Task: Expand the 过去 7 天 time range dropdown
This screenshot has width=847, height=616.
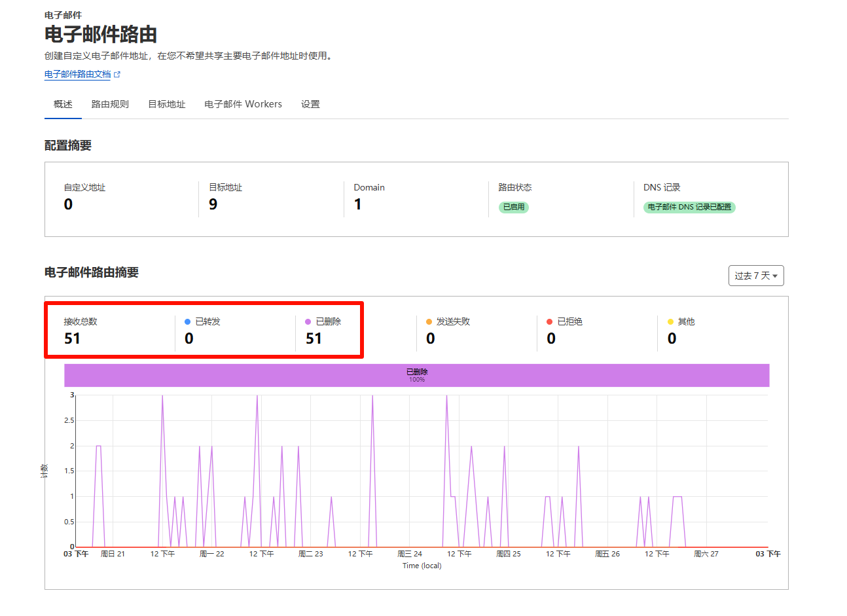Action: 756,276
